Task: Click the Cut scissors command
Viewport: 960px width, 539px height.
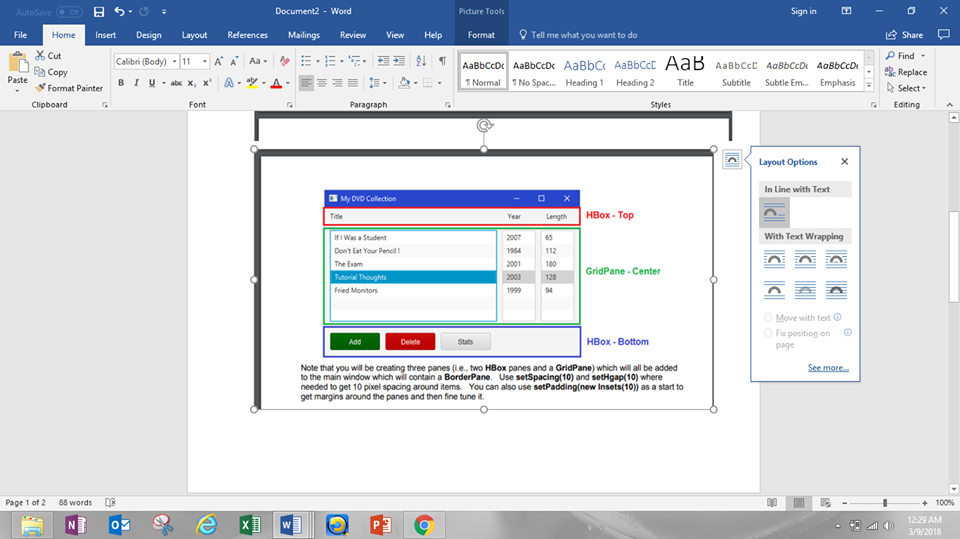Action: [48, 56]
